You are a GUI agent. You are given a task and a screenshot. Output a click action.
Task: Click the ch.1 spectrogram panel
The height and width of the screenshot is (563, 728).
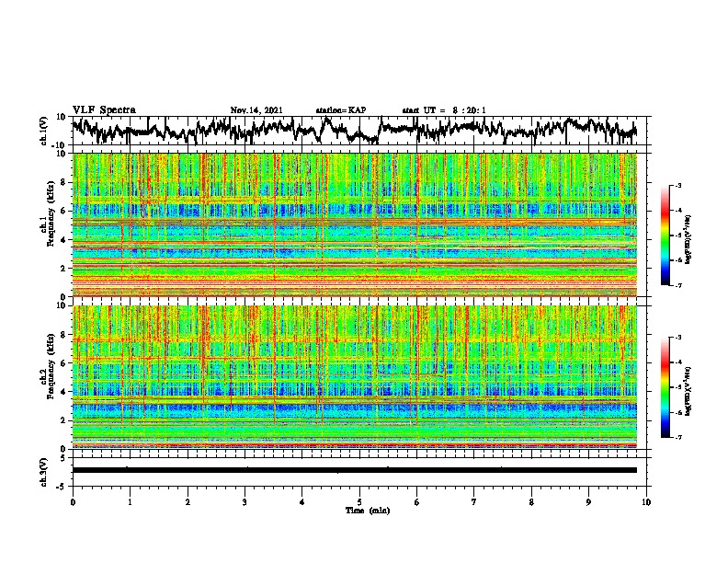[x=354, y=224]
